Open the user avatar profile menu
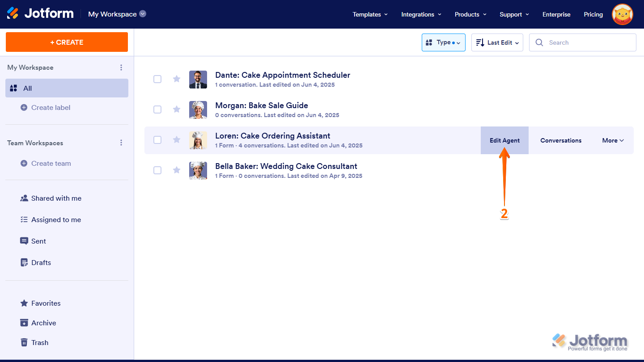644x362 pixels. pyautogui.click(x=622, y=14)
